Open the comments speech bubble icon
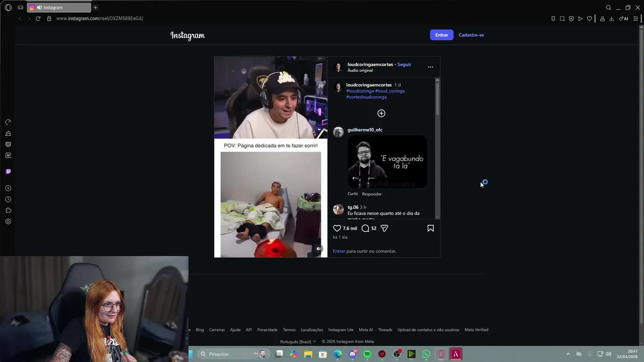Viewport: 644px width, 362px height. [x=365, y=228]
